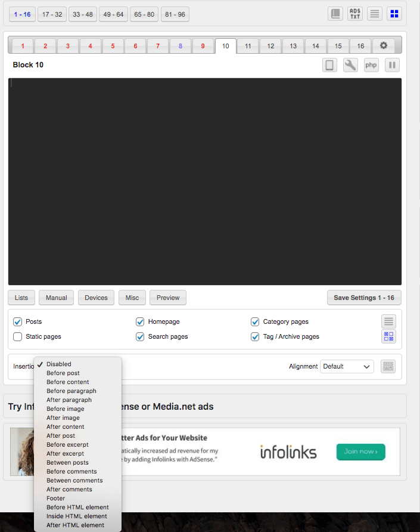Select Before HTML element option

click(77, 507)
